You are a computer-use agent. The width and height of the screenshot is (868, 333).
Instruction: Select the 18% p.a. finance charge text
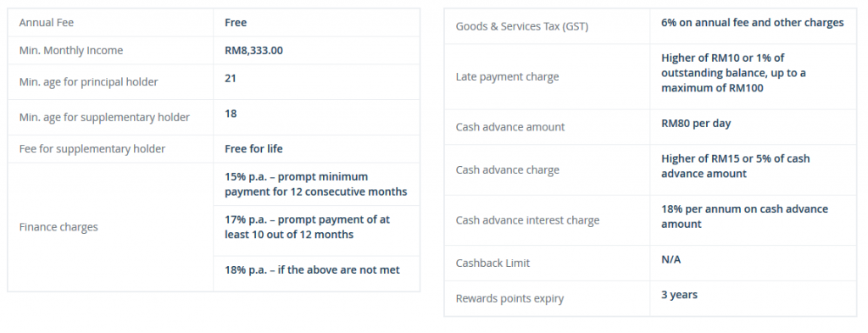(x=312, y=270)
